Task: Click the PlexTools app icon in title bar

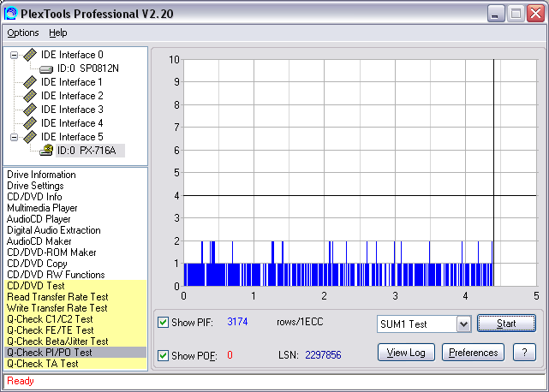Action: coord(10,14)
